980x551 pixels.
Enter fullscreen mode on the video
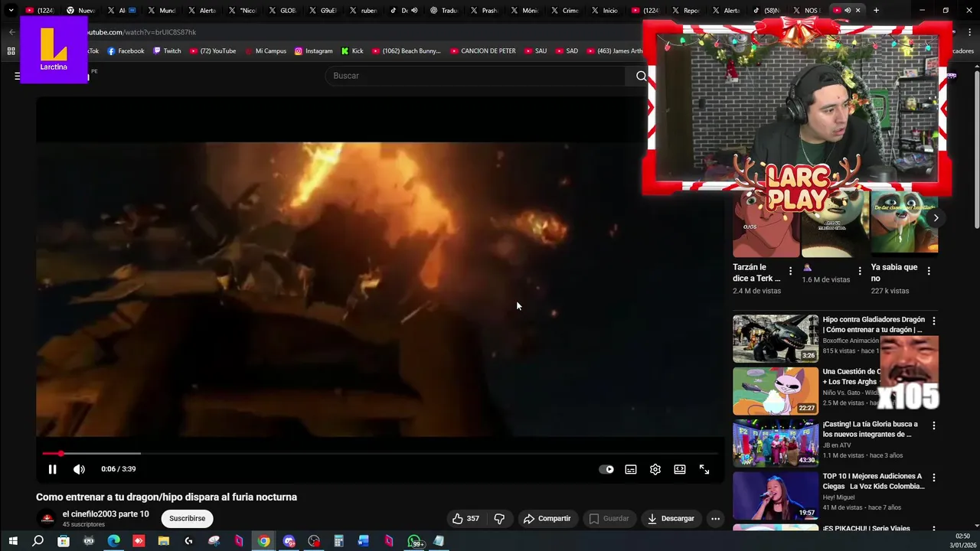pyautogui.click(x=704, y=470)
